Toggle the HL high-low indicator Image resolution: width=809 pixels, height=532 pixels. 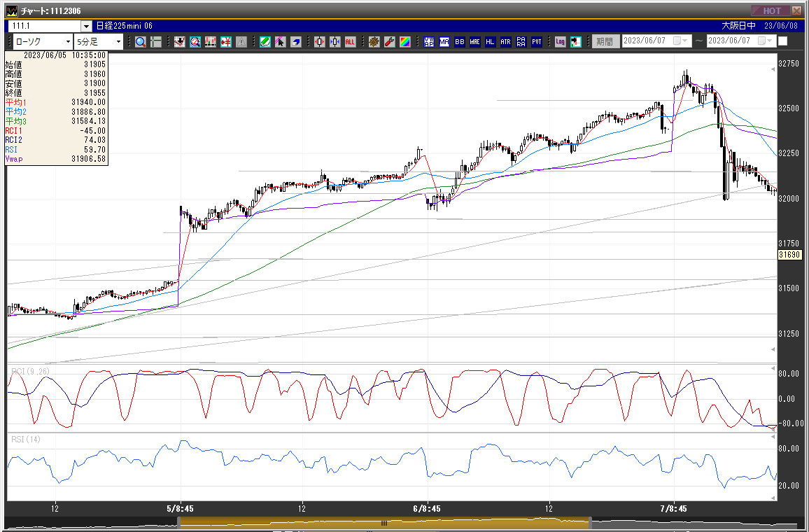(490, 42)
